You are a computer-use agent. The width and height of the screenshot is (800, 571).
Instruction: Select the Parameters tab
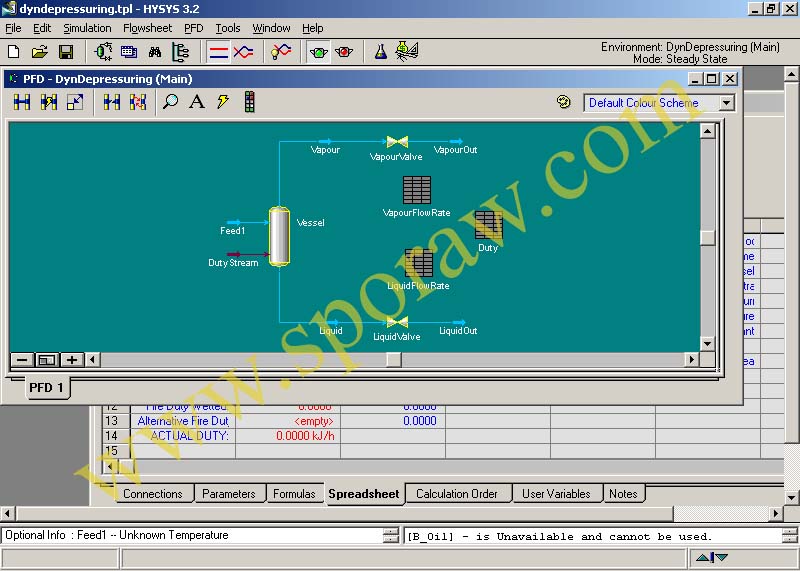click(x=228, y=493)
